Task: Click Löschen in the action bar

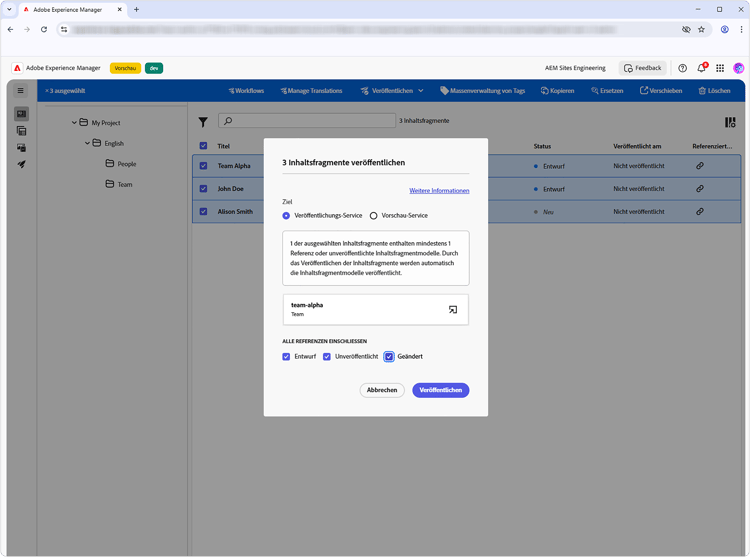Action: pos(714,91)
